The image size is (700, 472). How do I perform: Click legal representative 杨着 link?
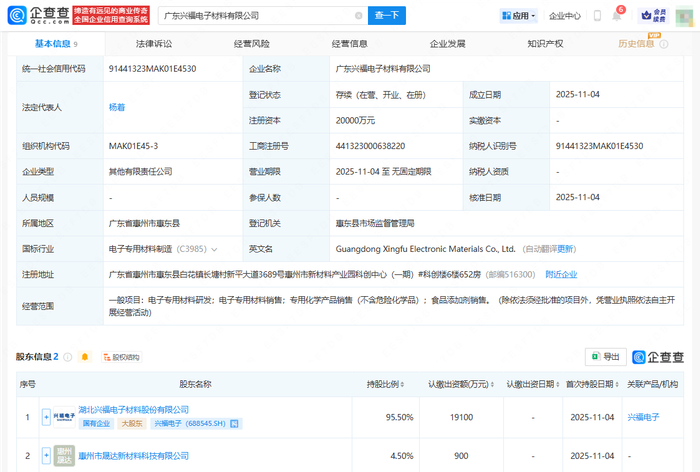point(117,106)
